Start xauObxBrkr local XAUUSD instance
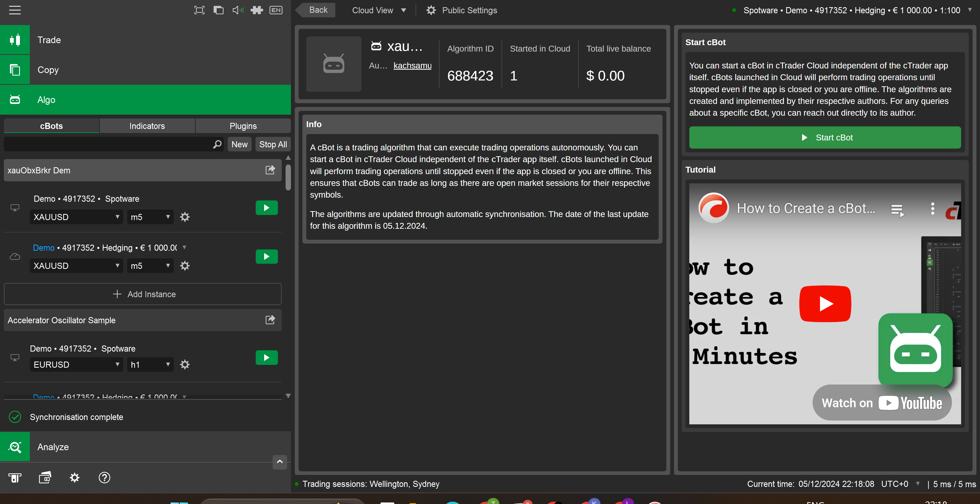The image size is (980, 504). point(267,208)
